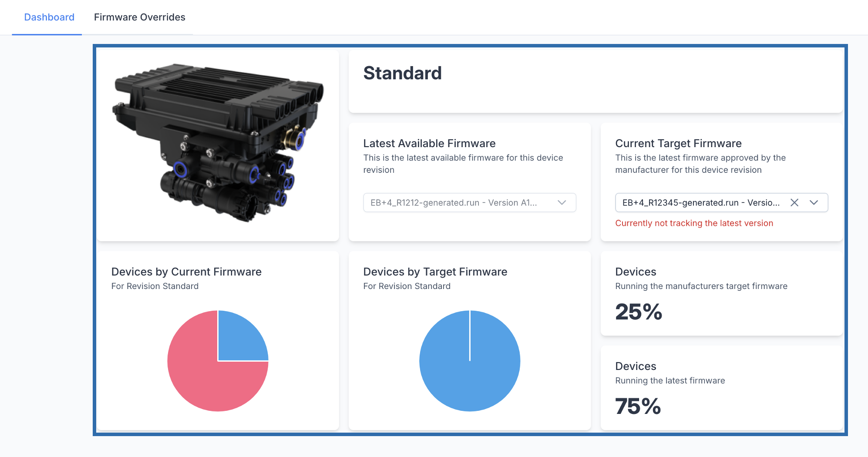Click the 75% latest firmware devices value

click(x=638, y=407)
